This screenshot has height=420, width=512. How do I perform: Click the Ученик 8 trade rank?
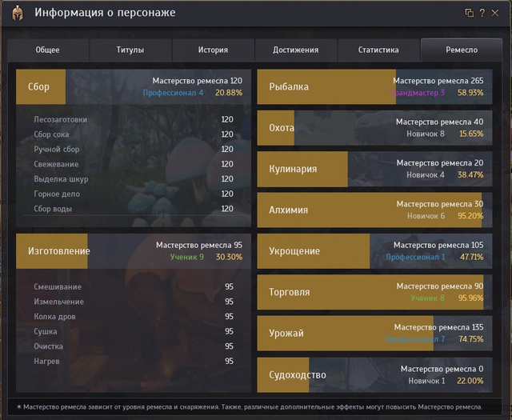tap(427, 298)
